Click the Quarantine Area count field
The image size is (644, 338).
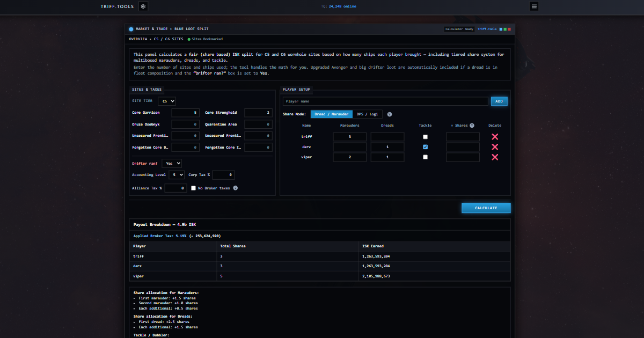click(x=258, y=124)
